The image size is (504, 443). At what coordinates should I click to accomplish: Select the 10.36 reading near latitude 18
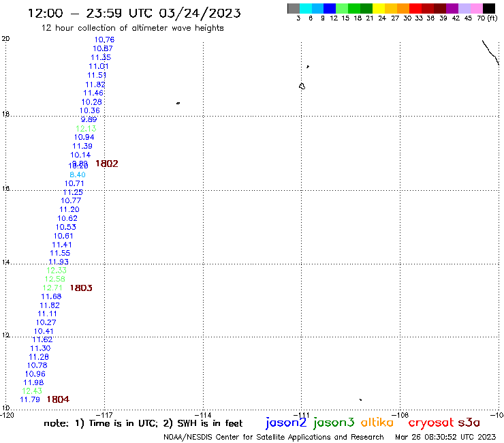point(90,110)
